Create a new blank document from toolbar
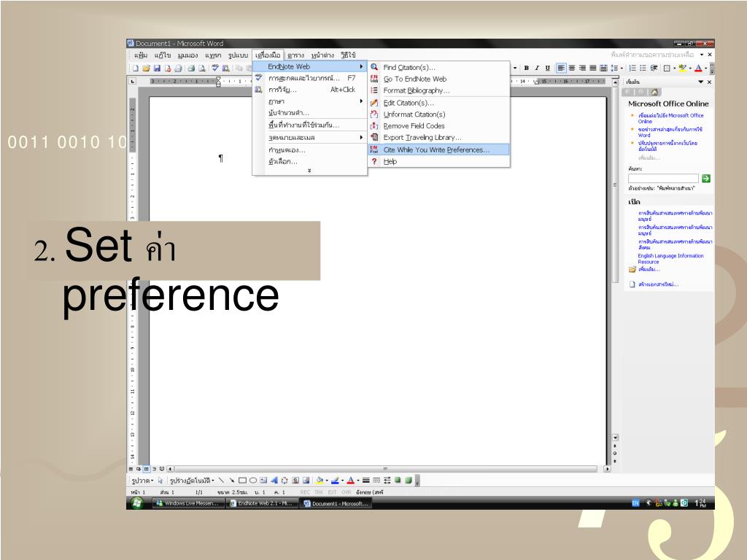The image size is (747, 560). point(135,68)
